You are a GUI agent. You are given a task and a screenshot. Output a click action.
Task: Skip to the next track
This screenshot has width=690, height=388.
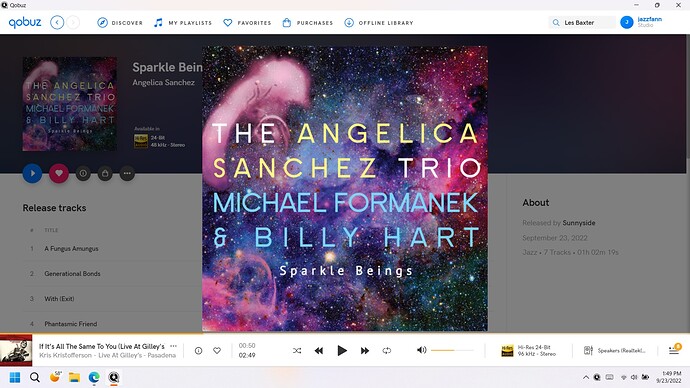(365, 351)
